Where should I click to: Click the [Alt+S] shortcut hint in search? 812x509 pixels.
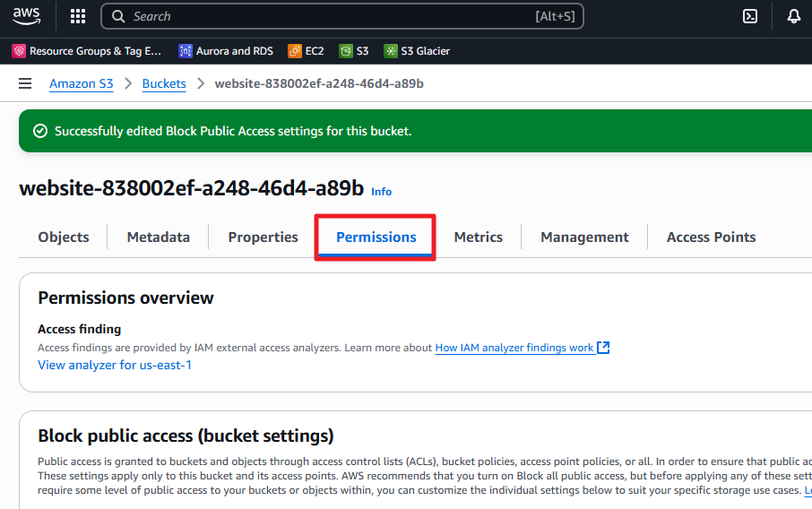pos(555,16)
